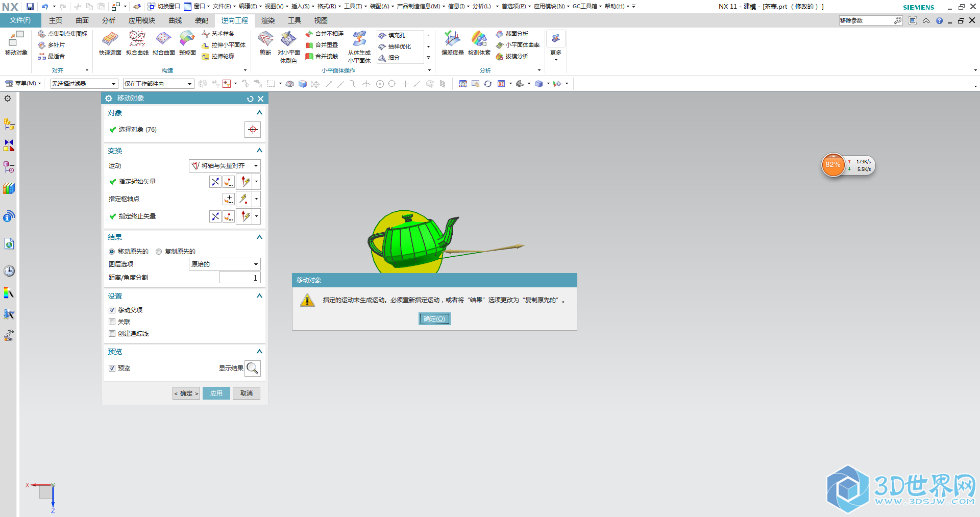
Task: Click the undo arrow icon
Action: (45, 7)
